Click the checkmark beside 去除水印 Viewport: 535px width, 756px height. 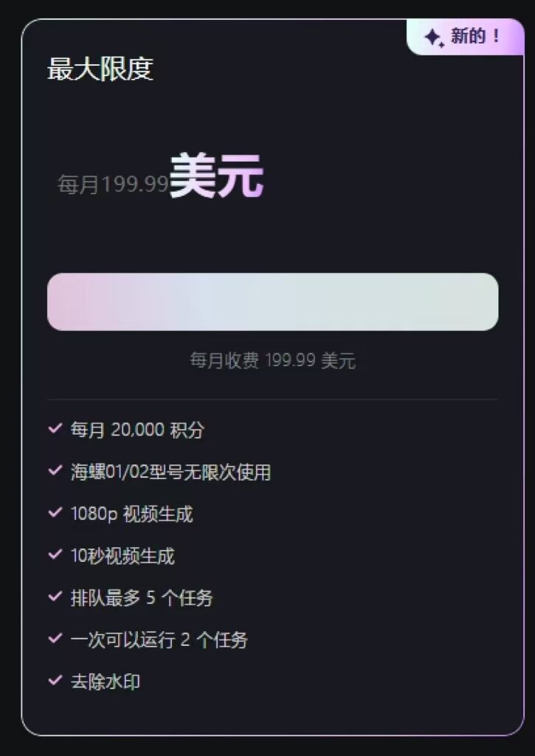coord(55,681)
